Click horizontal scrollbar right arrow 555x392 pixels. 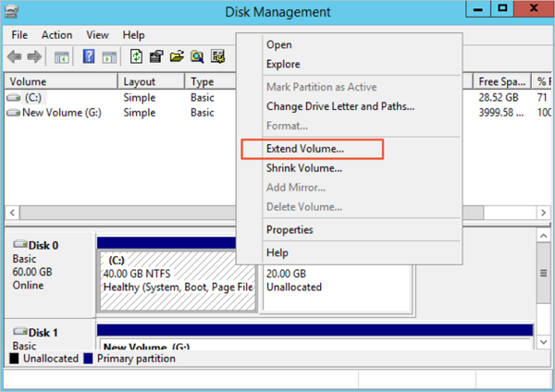click(543, 213)
